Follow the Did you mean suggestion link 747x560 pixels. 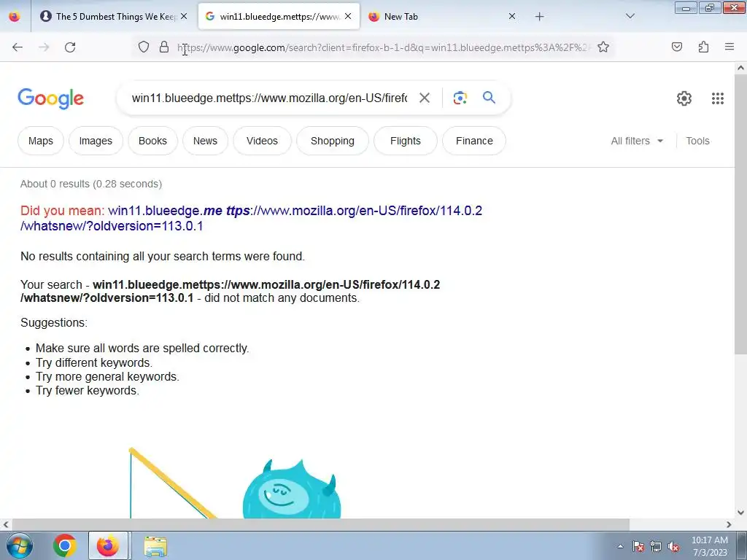pos(251,218)
